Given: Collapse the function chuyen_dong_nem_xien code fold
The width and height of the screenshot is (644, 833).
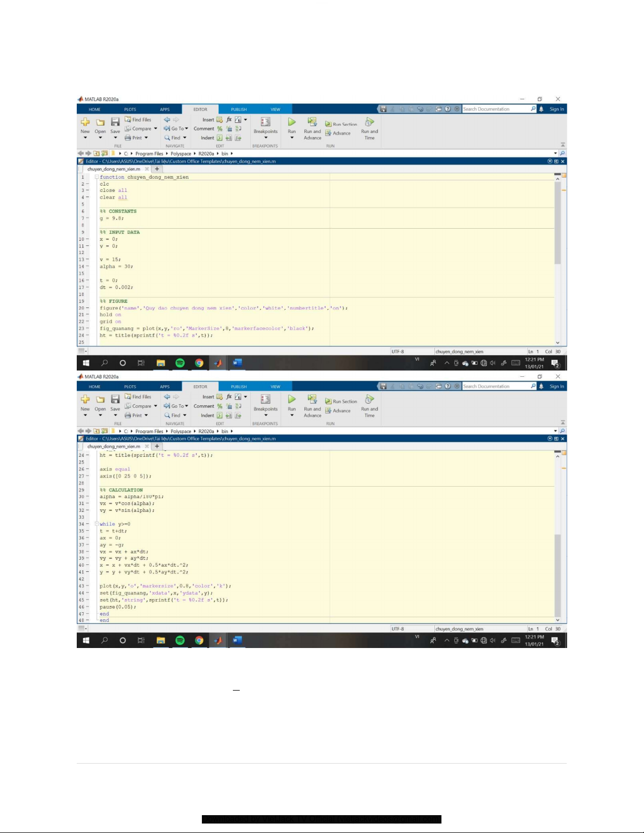Looking at the screenshot, I should (97, 177).
